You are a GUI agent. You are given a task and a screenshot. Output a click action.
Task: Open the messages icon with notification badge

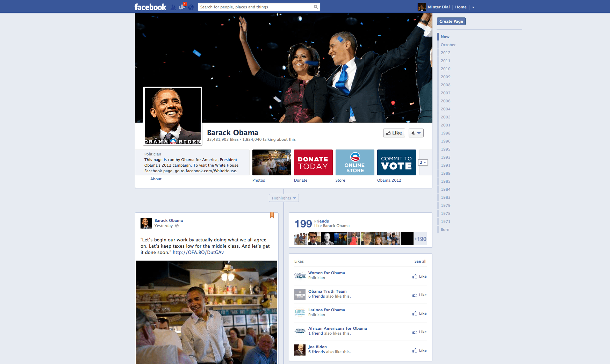click(x=182, y=7)
